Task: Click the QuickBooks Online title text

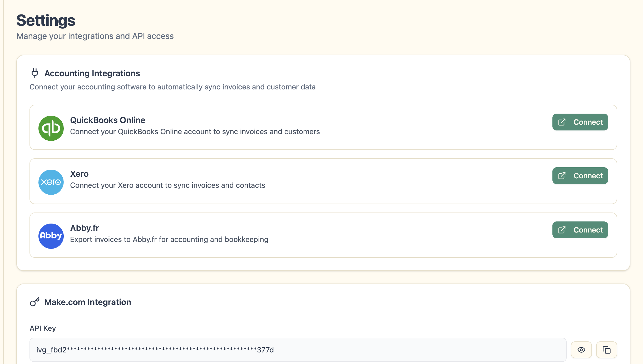Action: click(107, 120)
